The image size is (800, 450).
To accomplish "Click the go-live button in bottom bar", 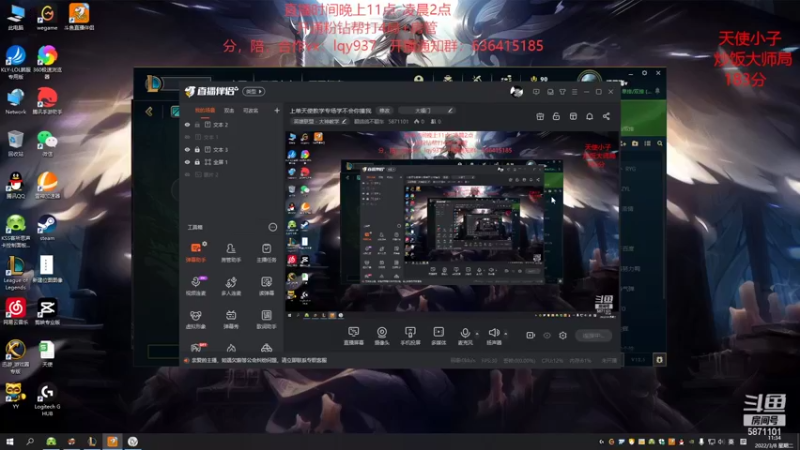I will pyautogui.click(x=593, y=335).
